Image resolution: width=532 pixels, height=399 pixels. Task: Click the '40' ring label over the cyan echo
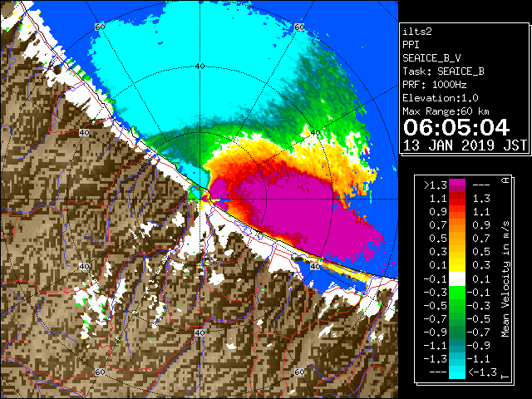point(199,66)
